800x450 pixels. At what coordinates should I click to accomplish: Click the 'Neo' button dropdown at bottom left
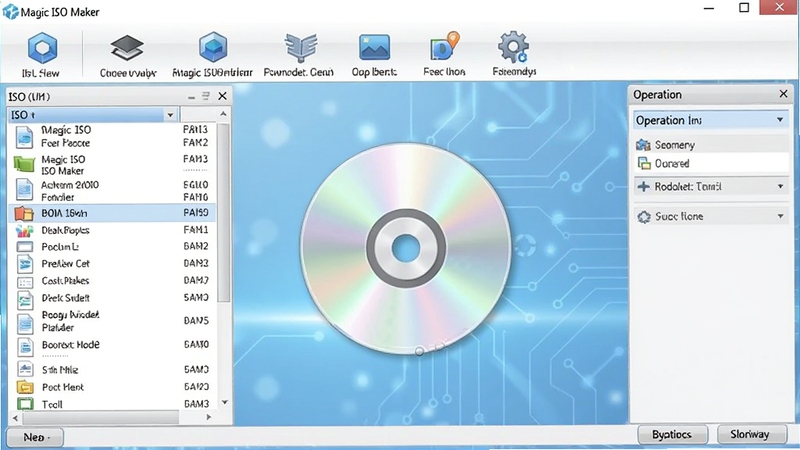coord(35,437)
